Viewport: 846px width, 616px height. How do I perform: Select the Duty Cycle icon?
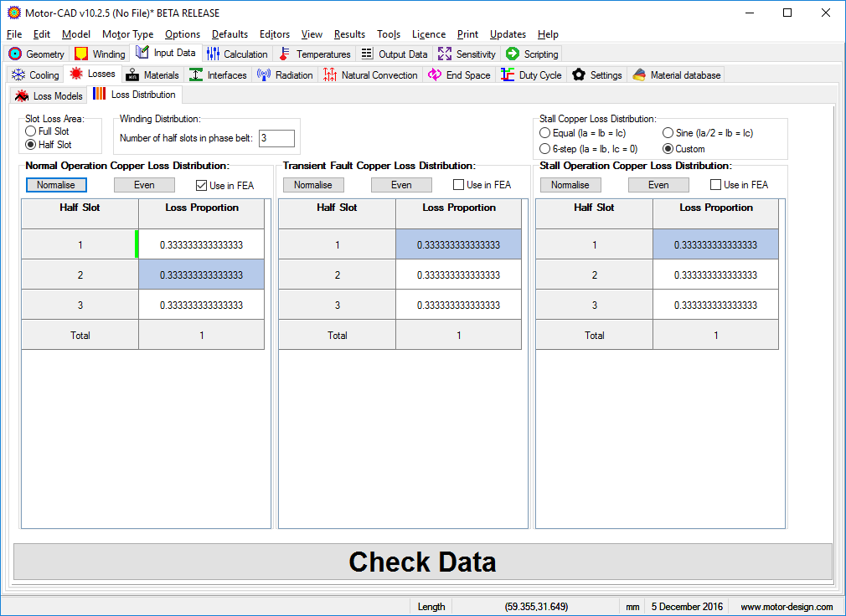(507, 75)
